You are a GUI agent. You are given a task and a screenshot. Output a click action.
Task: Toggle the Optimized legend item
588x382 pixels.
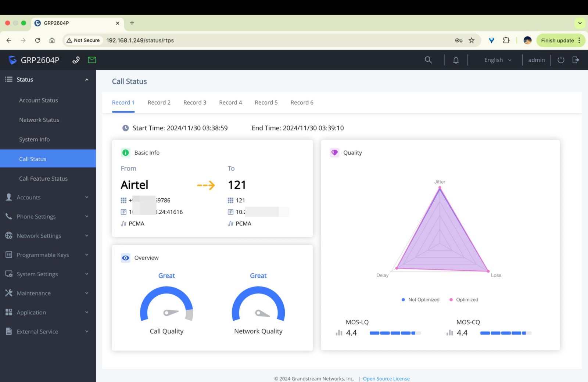pyautogui.click(x=464, y=300)
